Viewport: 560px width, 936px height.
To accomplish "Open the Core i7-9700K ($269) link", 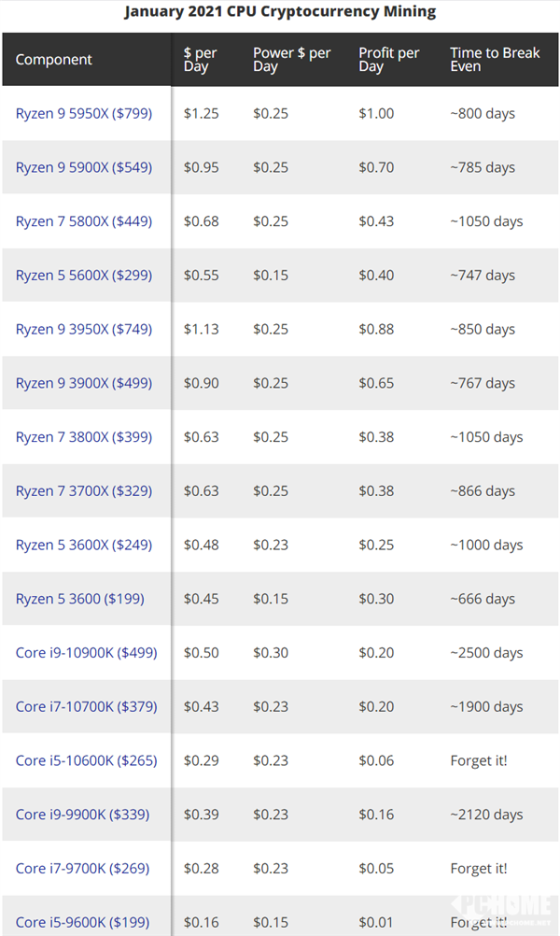I will pyautogui.click(x=82, y=869).
